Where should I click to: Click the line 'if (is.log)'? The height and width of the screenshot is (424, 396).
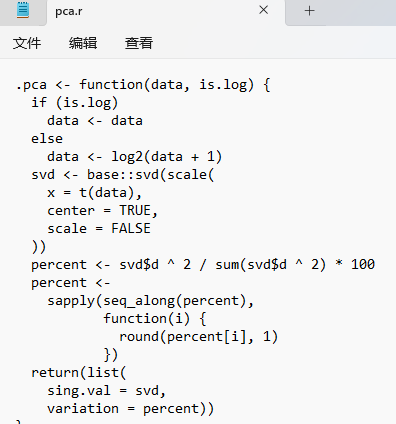[75, 103]
